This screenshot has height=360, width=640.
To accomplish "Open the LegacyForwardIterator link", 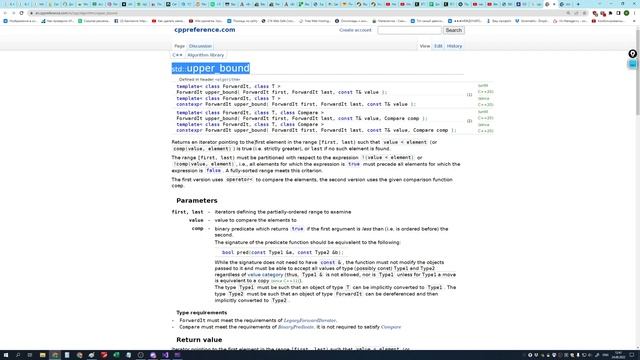I will click(310, 320).
